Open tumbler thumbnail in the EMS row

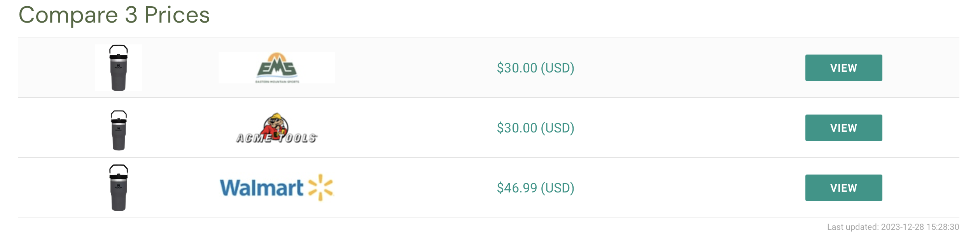point(119,68)
